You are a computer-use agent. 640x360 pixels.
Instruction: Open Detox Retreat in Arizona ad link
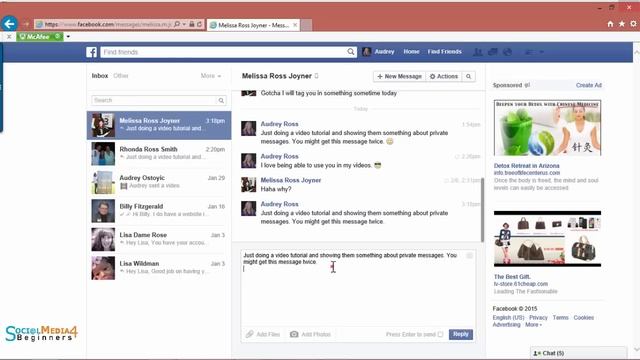tap(527, 166)
